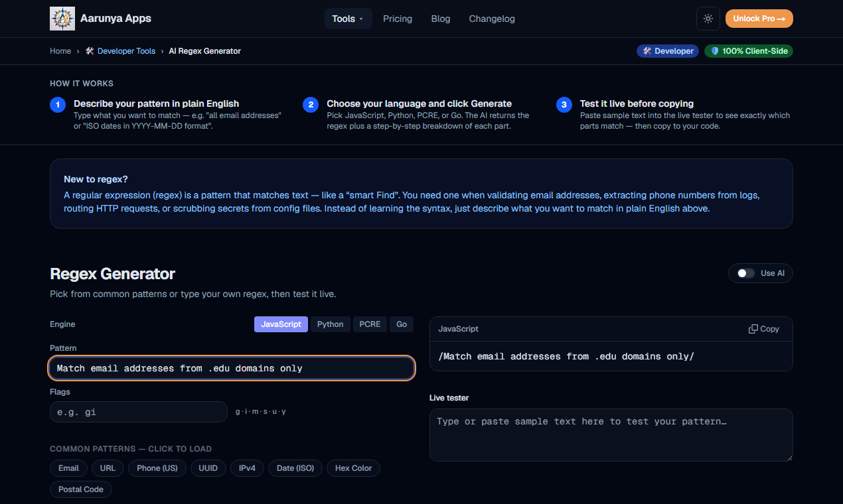Load the Hex Color pattern
Image resolution: width=843 pixels, height=504 pixels.
pos(353,468)
